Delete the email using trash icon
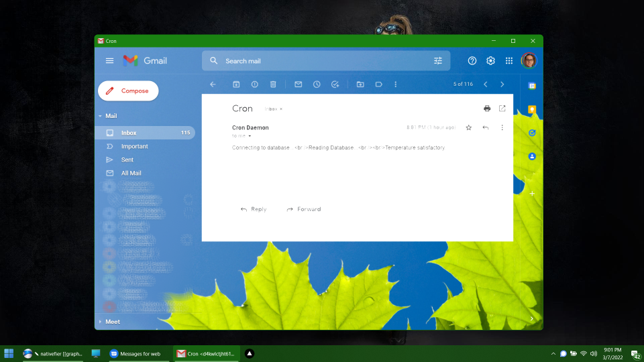The image size is (644, 362). (x=273, y=84)
